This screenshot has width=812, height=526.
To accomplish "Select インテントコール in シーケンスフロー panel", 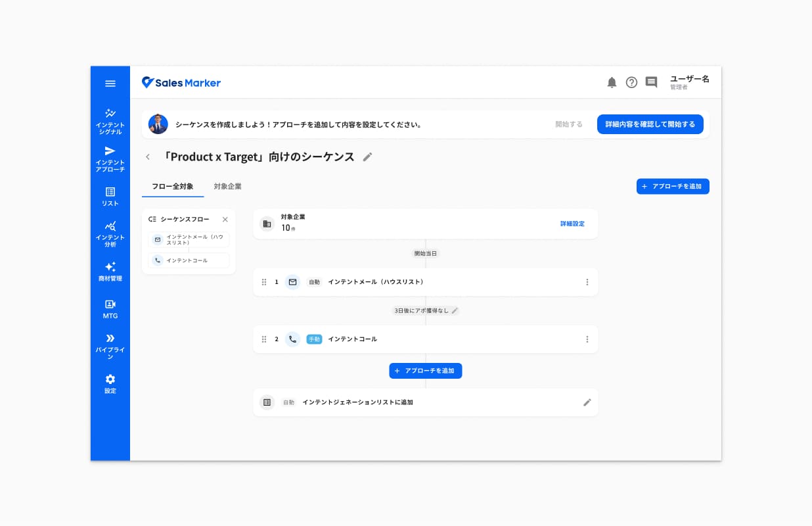I will (189, 260).
